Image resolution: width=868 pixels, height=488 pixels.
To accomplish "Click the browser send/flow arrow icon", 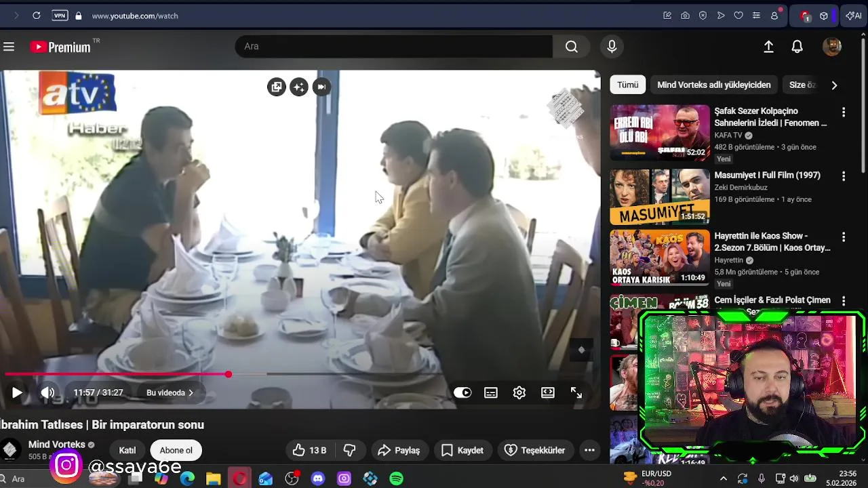I will (x=721, y=16).
